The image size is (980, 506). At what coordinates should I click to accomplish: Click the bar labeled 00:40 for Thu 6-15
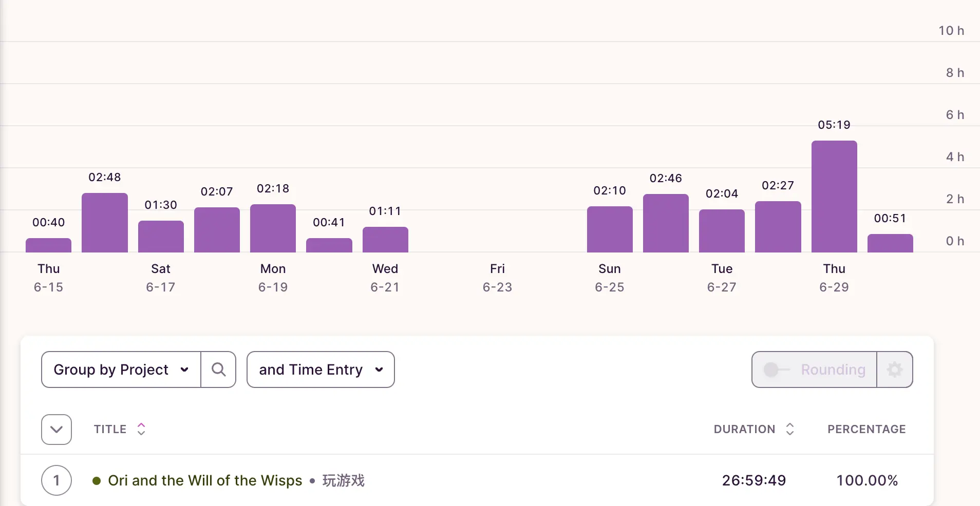pyautogui.click(x=49, y=245)
